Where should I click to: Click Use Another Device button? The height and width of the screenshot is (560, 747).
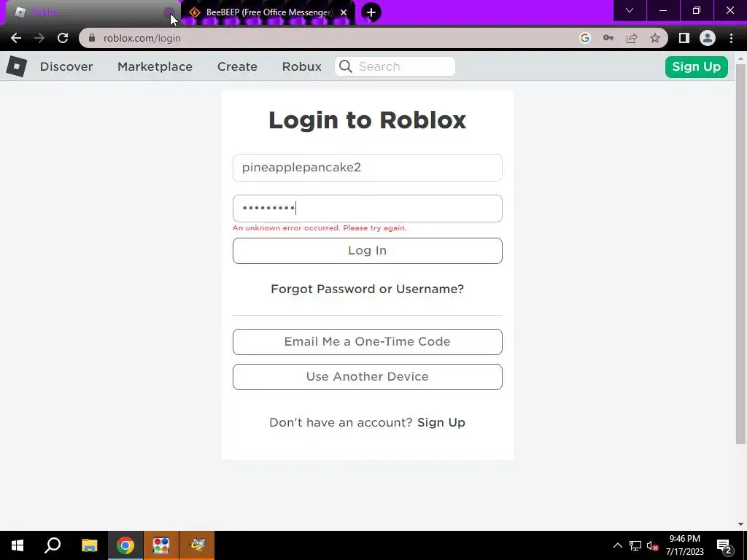pyautogui.click(x=368, y=377)
